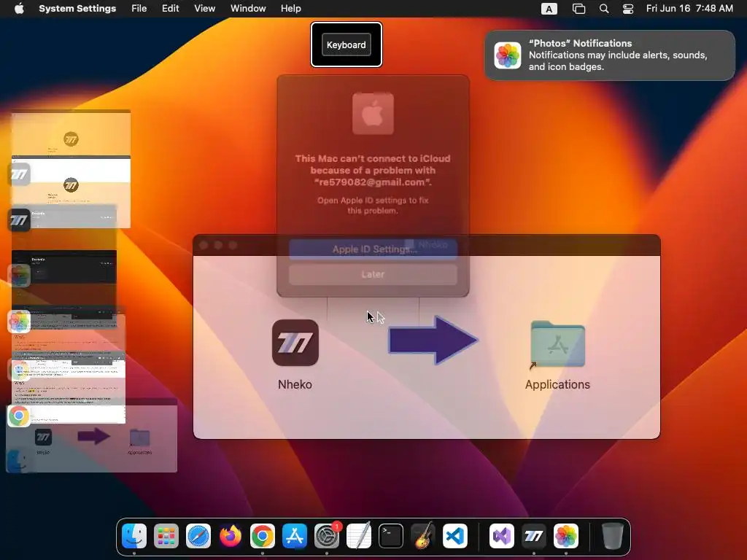Launch Safari from the Dock

coord(198,536)
